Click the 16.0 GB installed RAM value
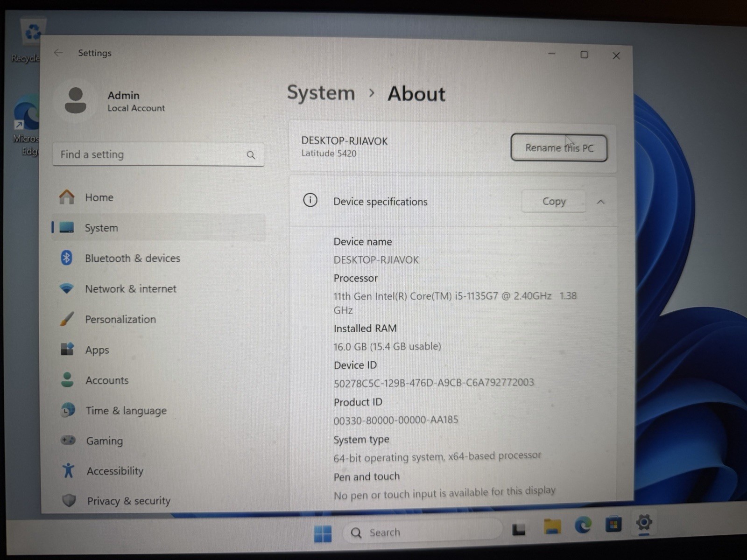Image resolution: width=747 pixels, height=560 pixels. pos(387,346)
